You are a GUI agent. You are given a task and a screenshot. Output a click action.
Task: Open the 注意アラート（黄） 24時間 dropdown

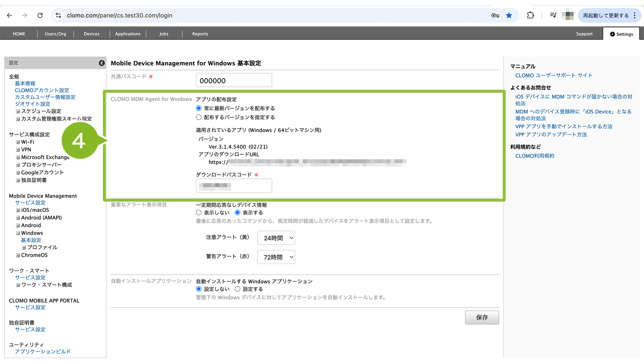pyautogui.click(x=276, y=238)
